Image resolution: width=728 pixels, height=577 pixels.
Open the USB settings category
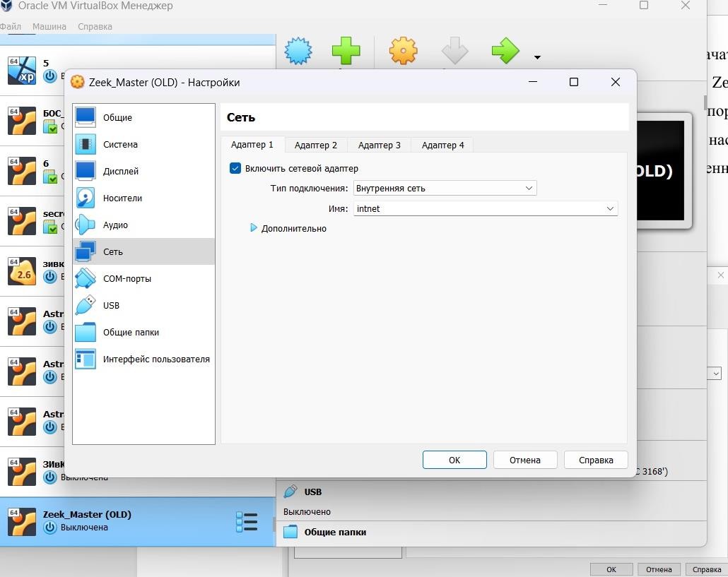pyautogui.click(x=143, y=305)
